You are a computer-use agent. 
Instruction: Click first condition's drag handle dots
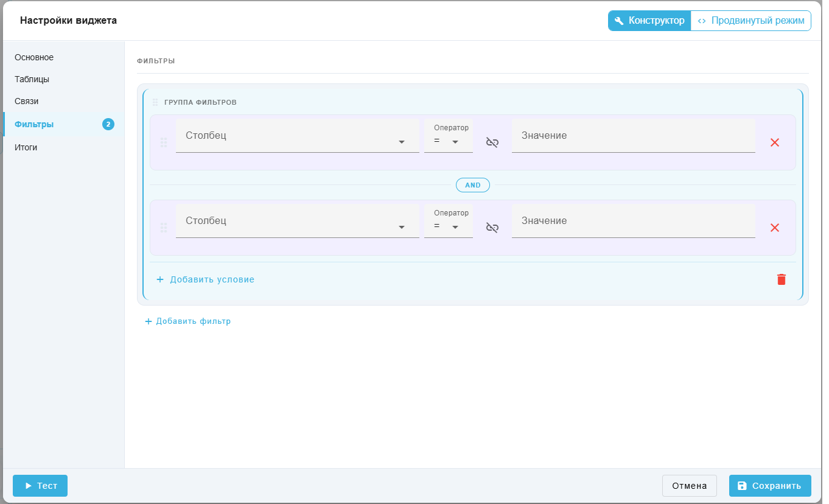click(x=164, y=142)
